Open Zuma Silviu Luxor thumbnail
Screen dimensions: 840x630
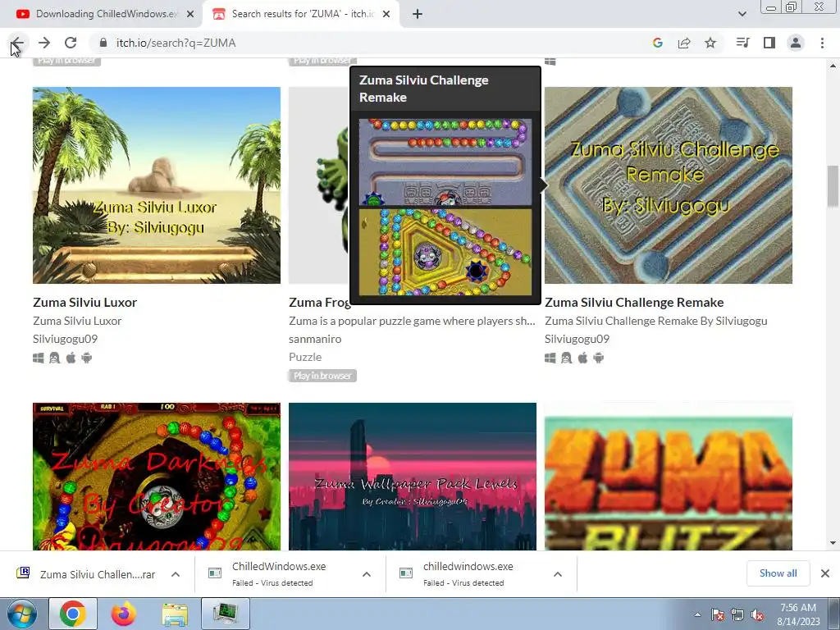157,185
